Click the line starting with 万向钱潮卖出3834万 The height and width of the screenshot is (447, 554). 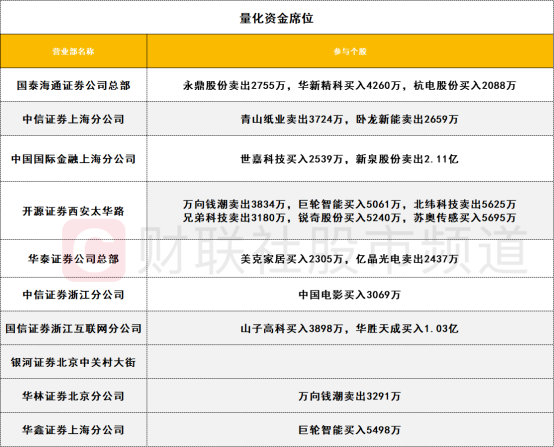pos(350,204)
